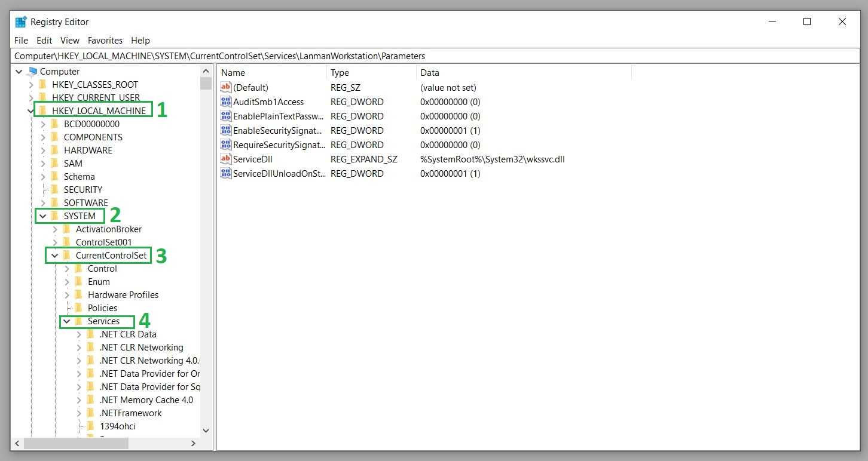Click the Control folder icon
The height and width of the screenshot is (461, 868).
(x=79, y=269)
